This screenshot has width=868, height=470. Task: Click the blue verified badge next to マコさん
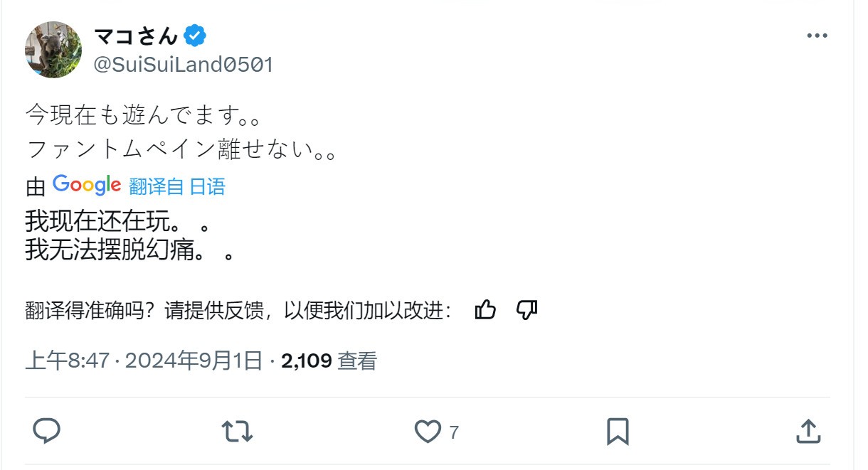click(194, 35)
